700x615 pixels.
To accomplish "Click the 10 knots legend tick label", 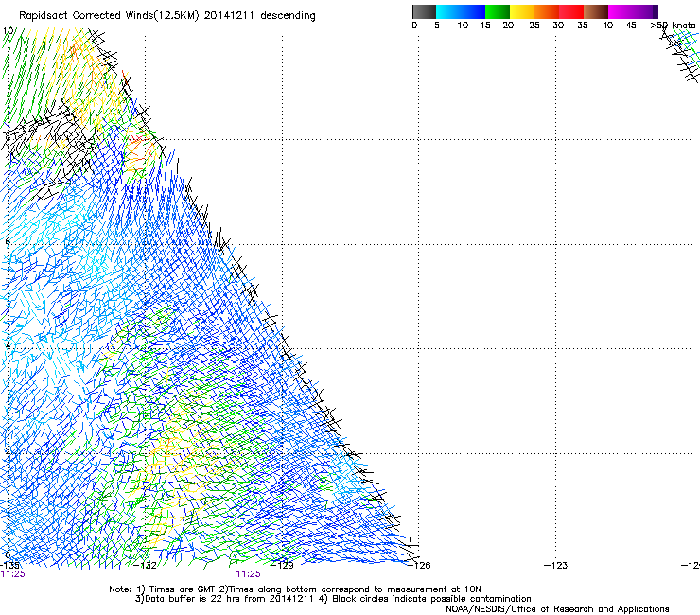I will point(463,26).
